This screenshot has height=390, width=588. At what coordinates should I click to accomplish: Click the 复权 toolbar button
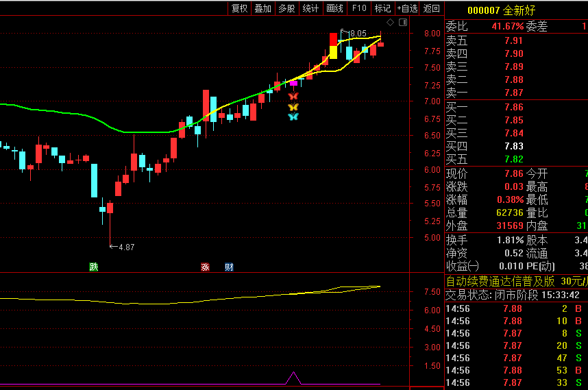pos(240,8)
